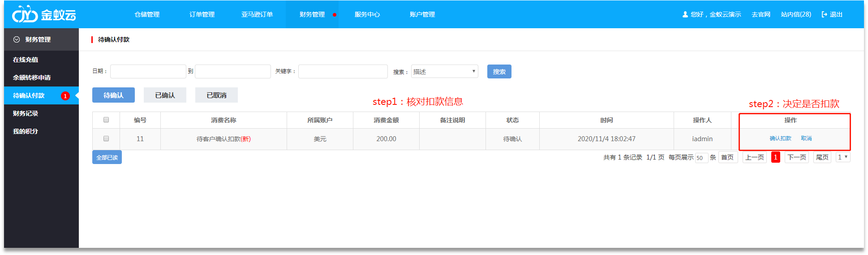Open the 描述 search type dropdown

click(444, 71)
